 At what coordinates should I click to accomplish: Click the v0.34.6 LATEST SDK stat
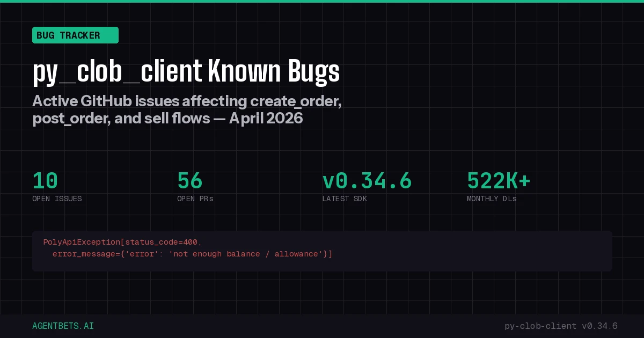point(367,181)
